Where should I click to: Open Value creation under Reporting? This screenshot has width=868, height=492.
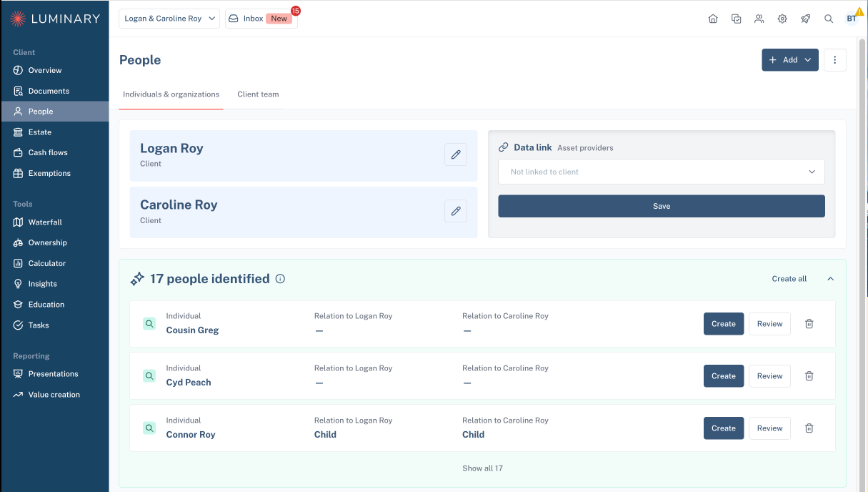pos(54,395)
